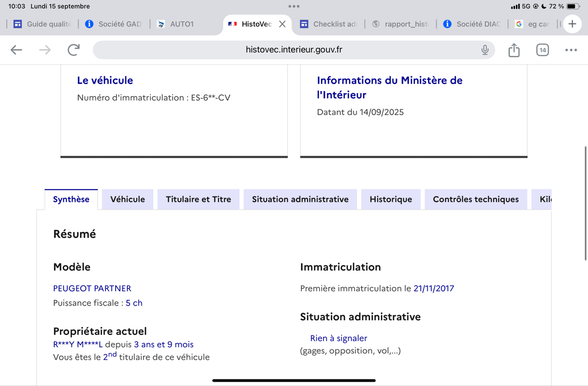Switch to the rapport_hist tab

pyautogui.click(x=400, y=24)
